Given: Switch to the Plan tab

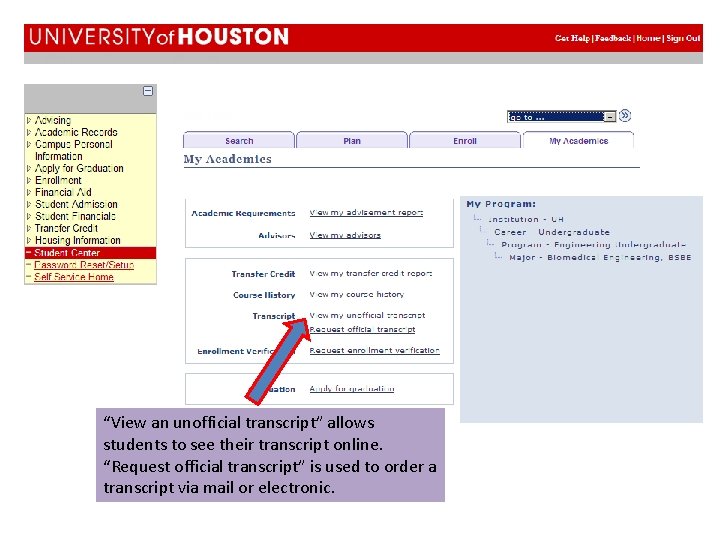Looking at the screenshot, I should click(x=352, y=140).
